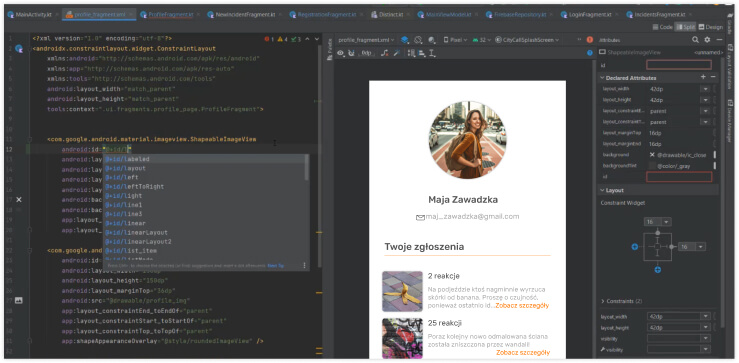Open the right margin 16 dropdown in constraint widget
The width and height of the screenshot is (739, 363).
(x=700, y=247)
